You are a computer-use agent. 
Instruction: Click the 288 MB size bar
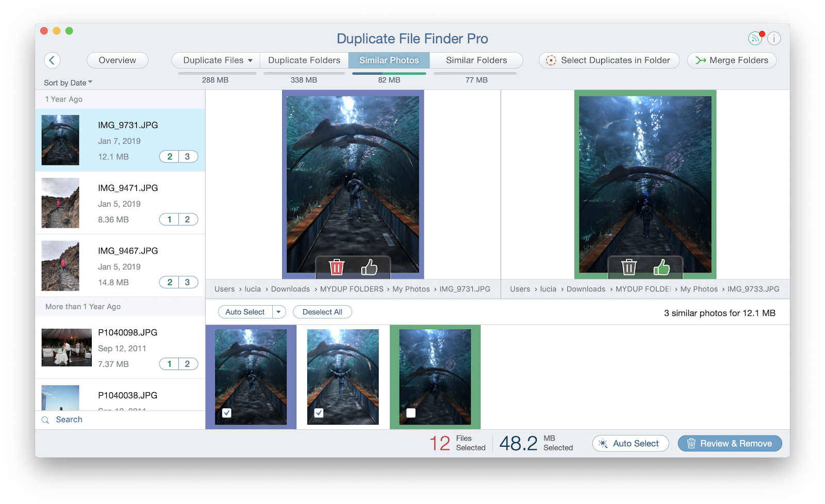tap(217, 74)
